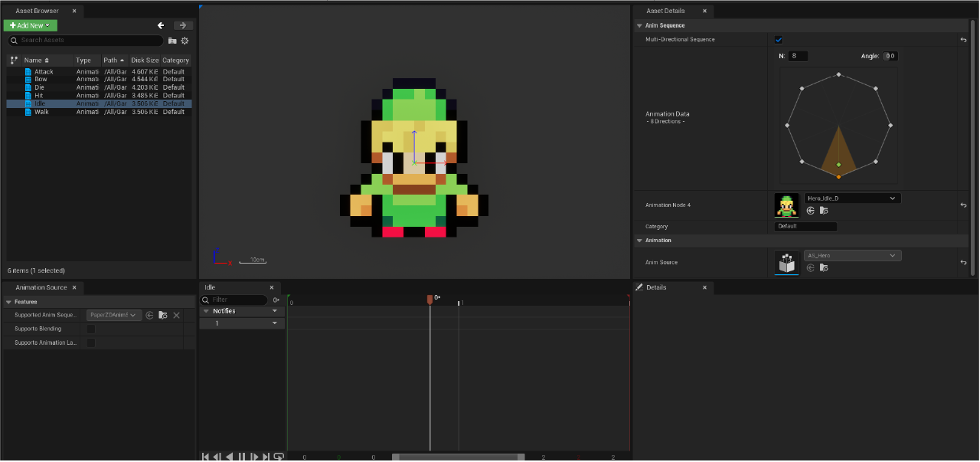Use selected asset for Supported Anim Sequence
980x462 pixels.
click(x=150, y=315)
